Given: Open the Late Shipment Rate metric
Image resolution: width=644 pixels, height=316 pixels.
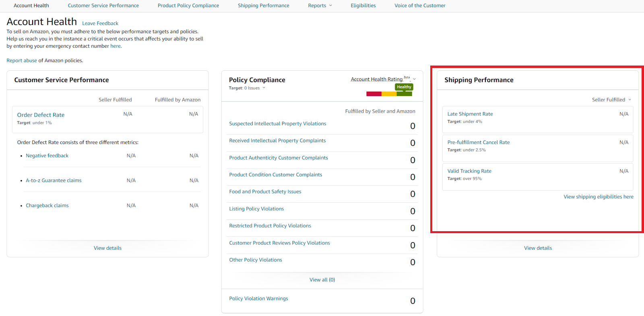Looking at the screenshot, I should [x=470, y=114].
